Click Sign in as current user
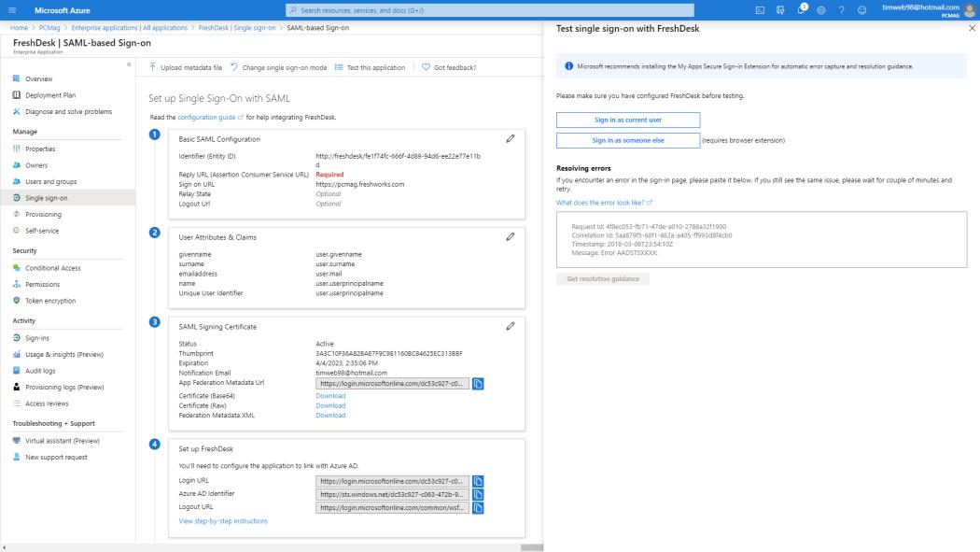 pyautogui.click(x=628, y=120)
